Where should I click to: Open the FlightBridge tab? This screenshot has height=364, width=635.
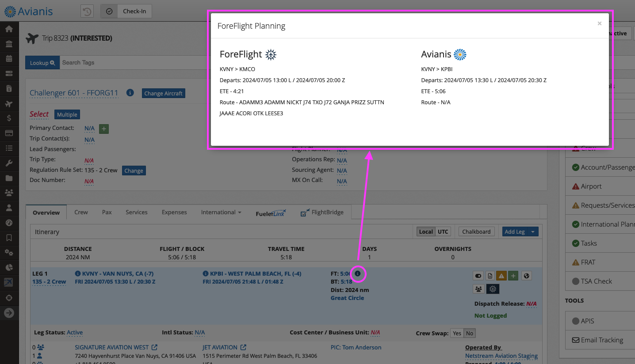click(322, 212)
